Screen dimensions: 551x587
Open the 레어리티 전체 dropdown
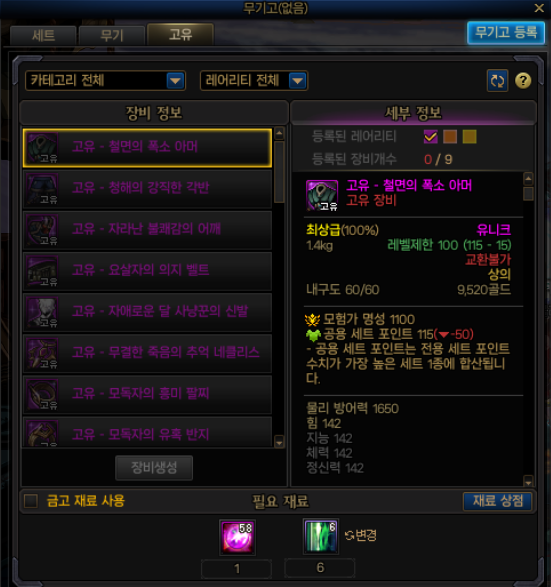click(x=254, y=80)
